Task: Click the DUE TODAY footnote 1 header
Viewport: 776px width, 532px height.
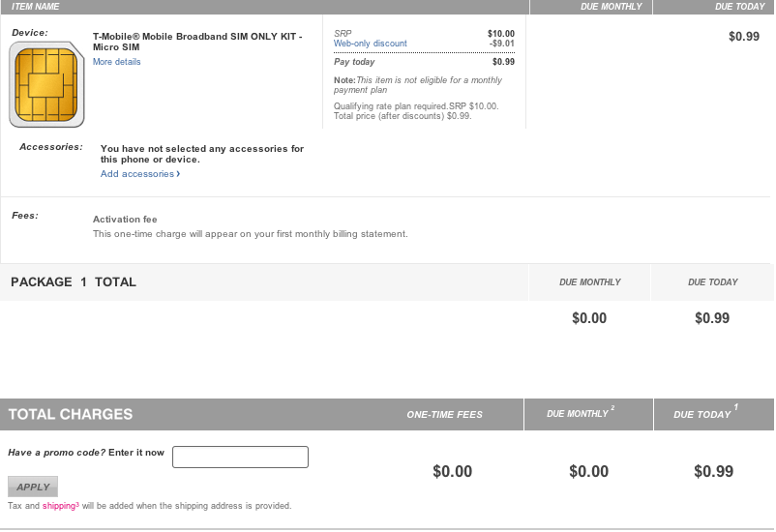Action: (705, 412)
